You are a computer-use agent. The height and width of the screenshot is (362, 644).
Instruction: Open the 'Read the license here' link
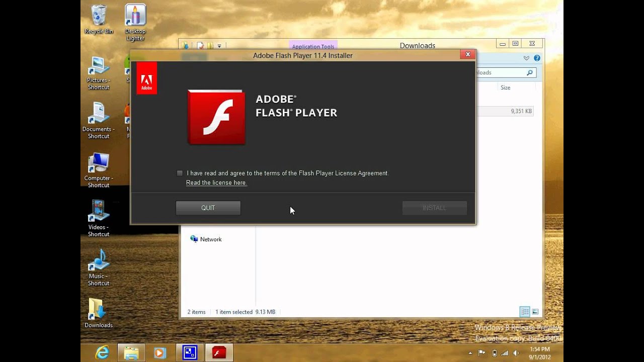tap(216, 183)
